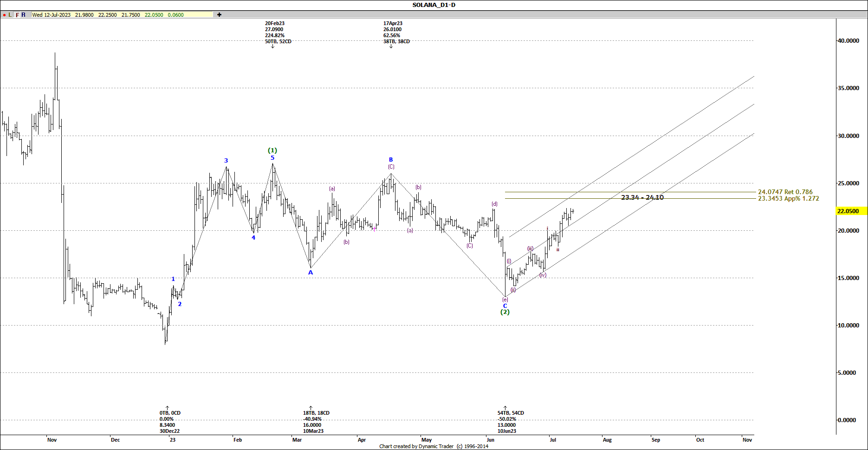Select the blue wave 3 label
The height and width of the screenshot is (450, 868).
click(226, 161)
